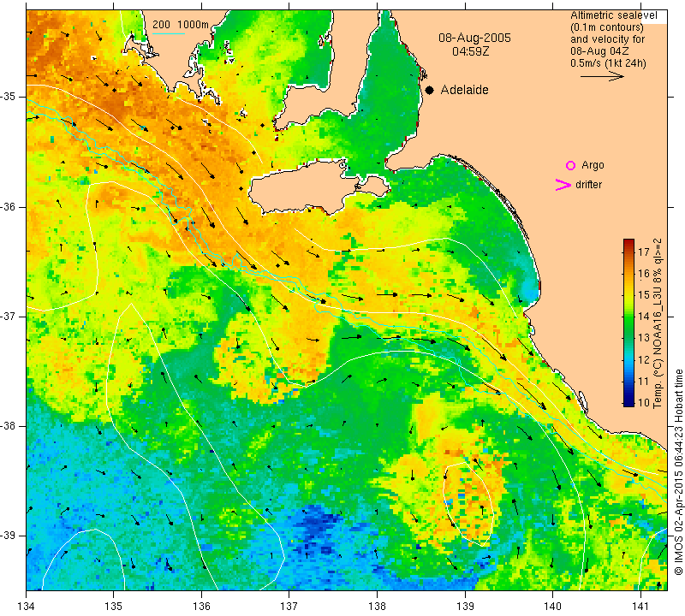Click the 139 longitude axis label

pyautogui.click(x=465, y=606)
